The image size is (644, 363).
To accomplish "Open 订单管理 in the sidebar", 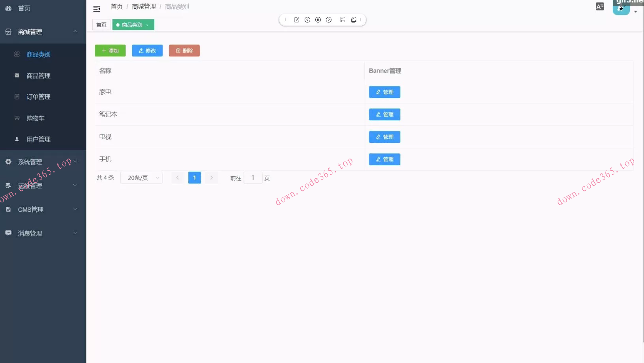I will tap(43, 97).
